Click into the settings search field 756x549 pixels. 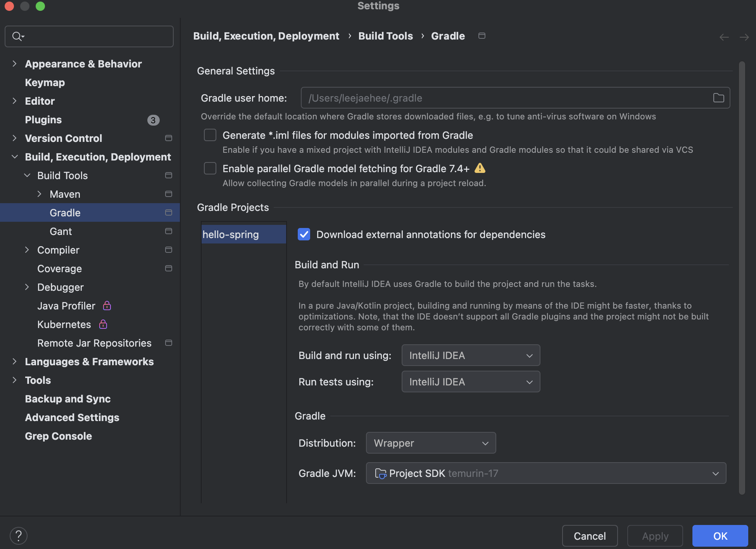[89, 36]
